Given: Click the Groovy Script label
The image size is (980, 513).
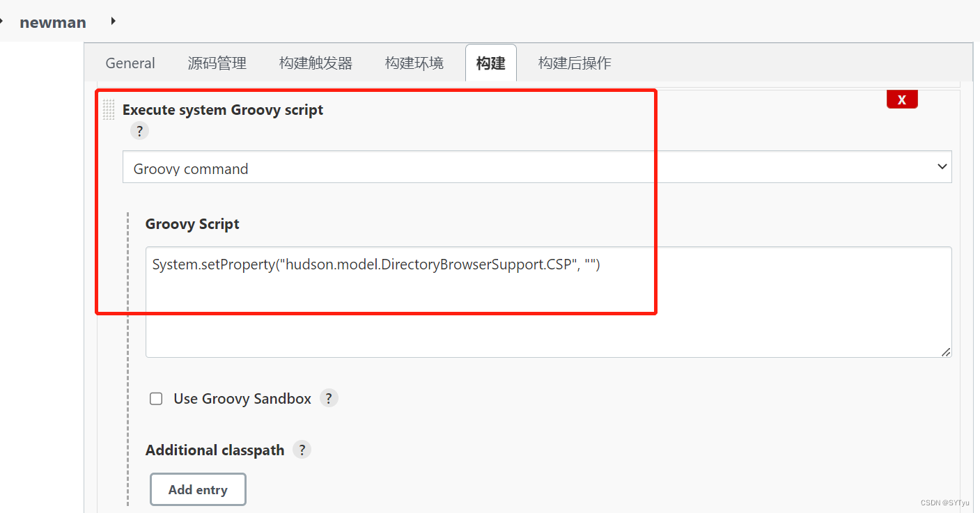Looking at the screenshot, I should pos(192,224).
